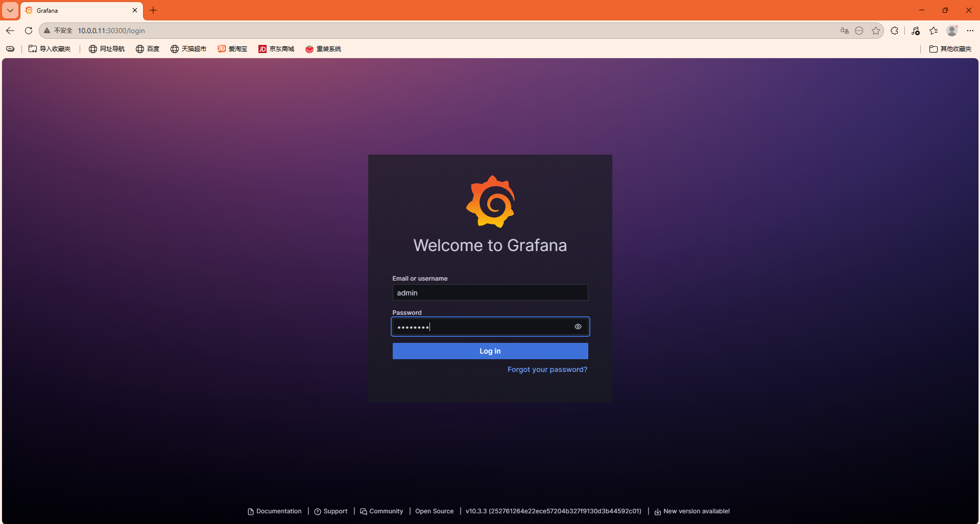Click the Log in button
Screen dimensions: 980x524
click(490, 351)
